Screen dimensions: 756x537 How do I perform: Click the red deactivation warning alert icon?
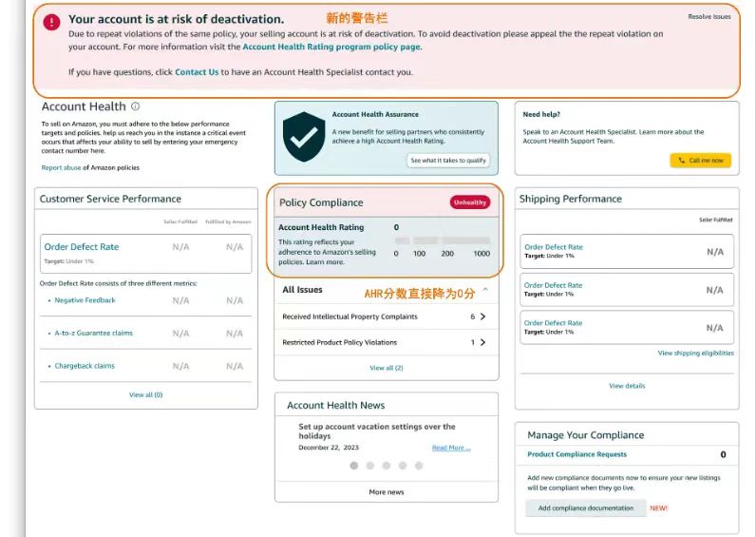tap(51, 22)
